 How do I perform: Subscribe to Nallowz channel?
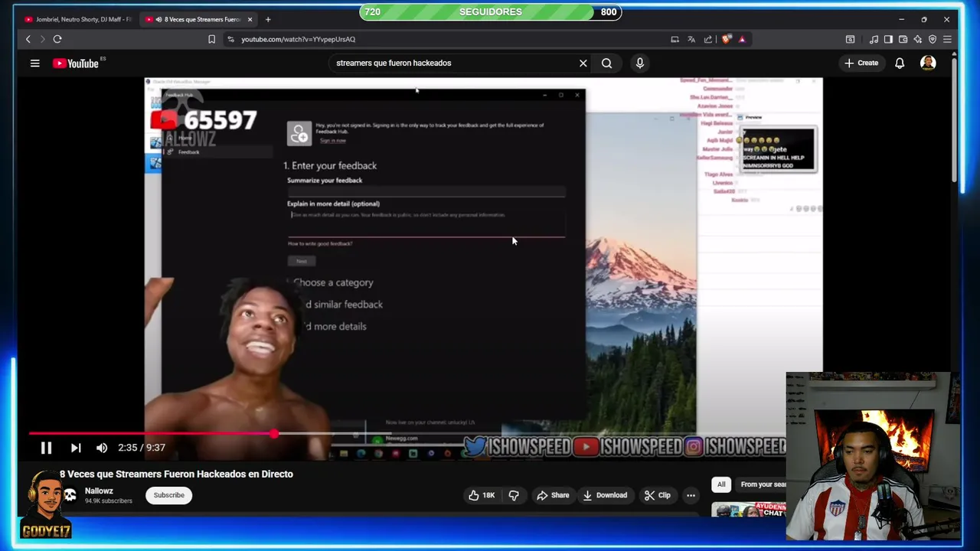tap(168, 495)
